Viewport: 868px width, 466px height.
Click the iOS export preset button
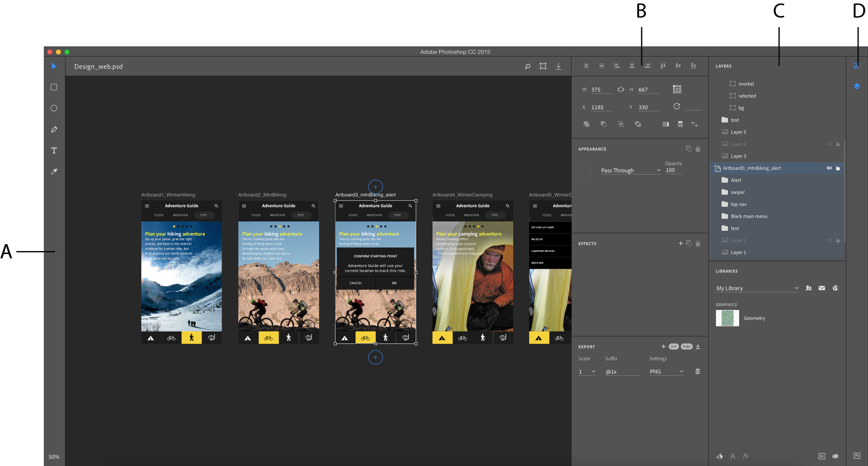click(x=673, y=346)
